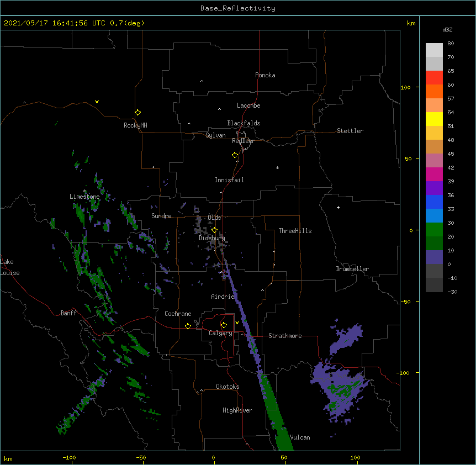Click the magenta 42 dBZ legend swatch
This screenshot has width=476, height=465.
click(x=434, y=174)
